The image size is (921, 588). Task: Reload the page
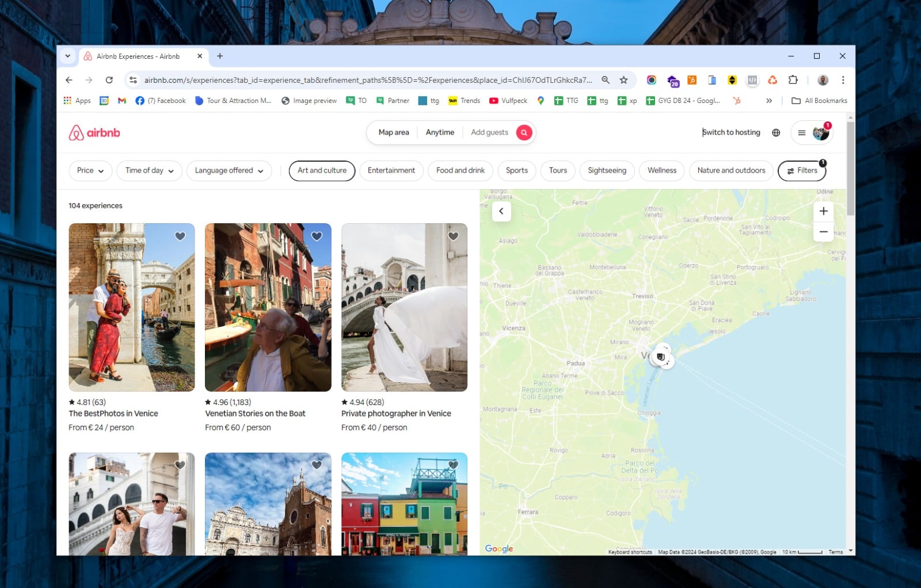point(109,80)
